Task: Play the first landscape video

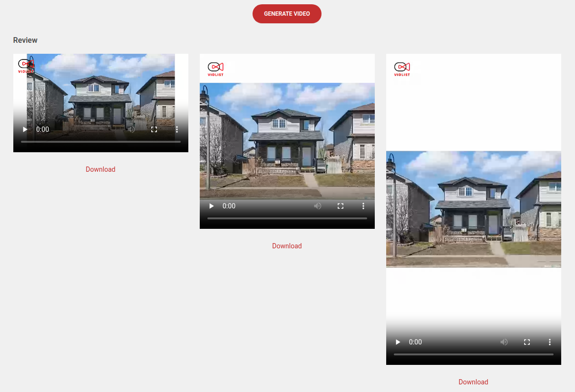Action: pyautogui.click(x=25, y=129)
